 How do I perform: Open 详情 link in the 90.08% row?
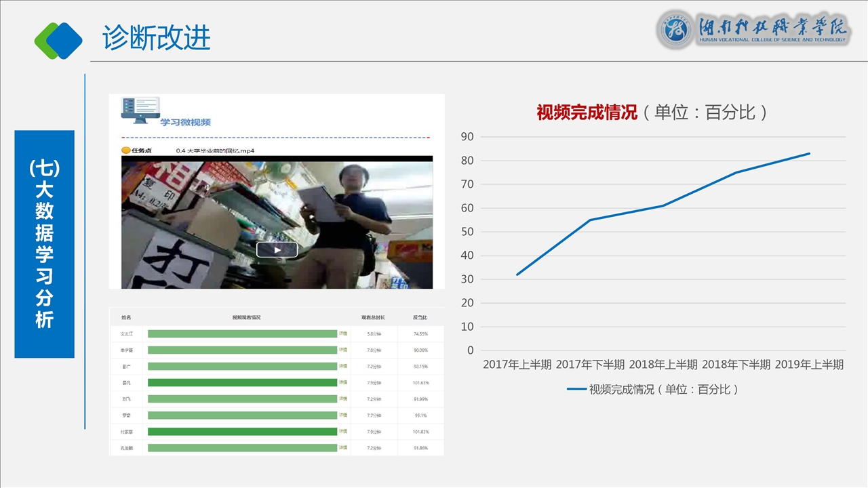(x=343, y=350)
